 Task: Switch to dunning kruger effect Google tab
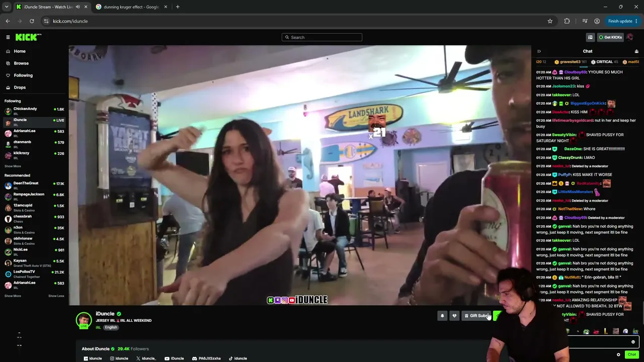pos(132,7)
